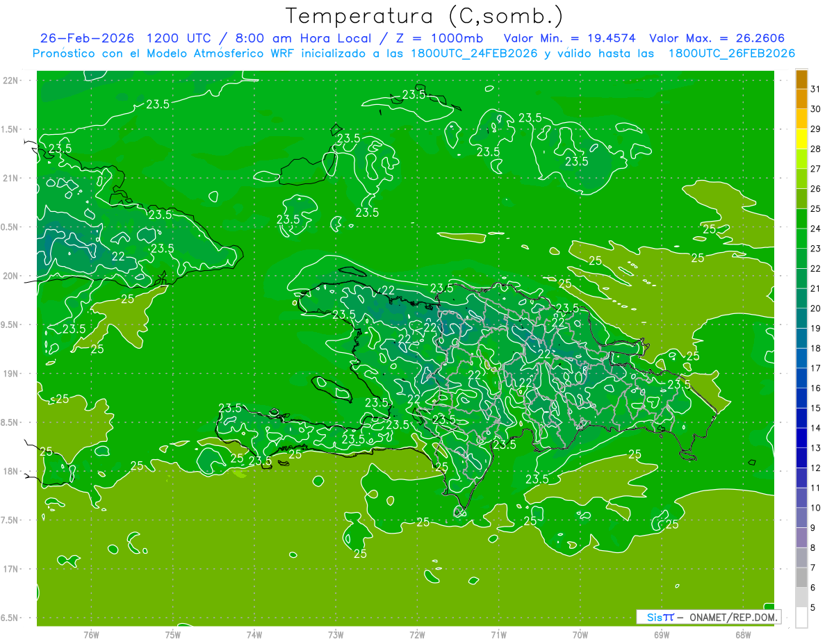Click legend value '25' on color scale
The width and height of the screenshot is (834, 644).
(816, 208)
